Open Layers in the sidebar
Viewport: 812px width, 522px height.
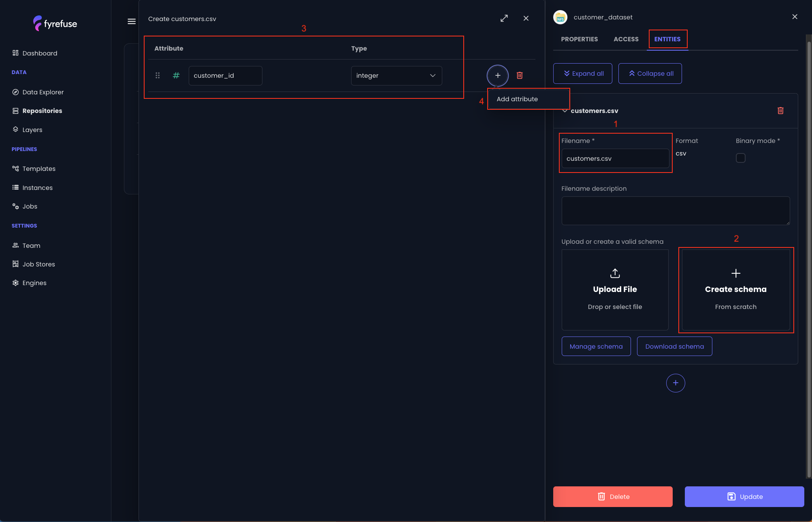point(32,130)
